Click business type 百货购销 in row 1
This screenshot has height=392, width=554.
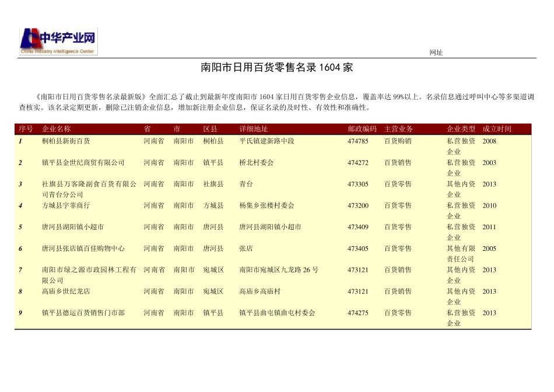click(x=398, y=141)
